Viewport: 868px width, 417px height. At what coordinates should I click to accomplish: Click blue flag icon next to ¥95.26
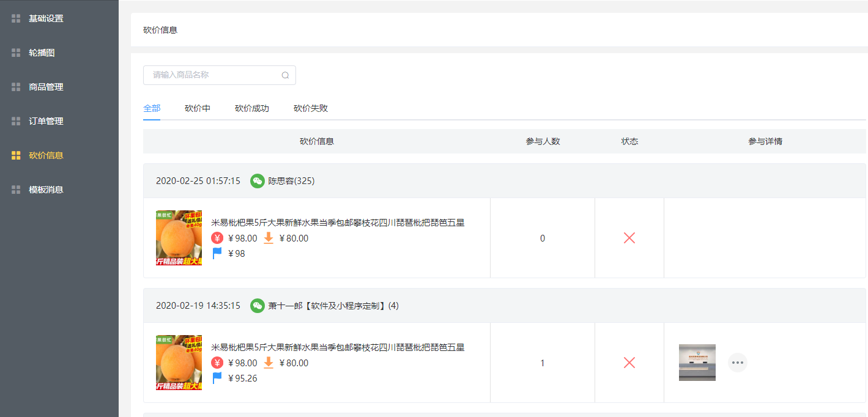[217, 378]
